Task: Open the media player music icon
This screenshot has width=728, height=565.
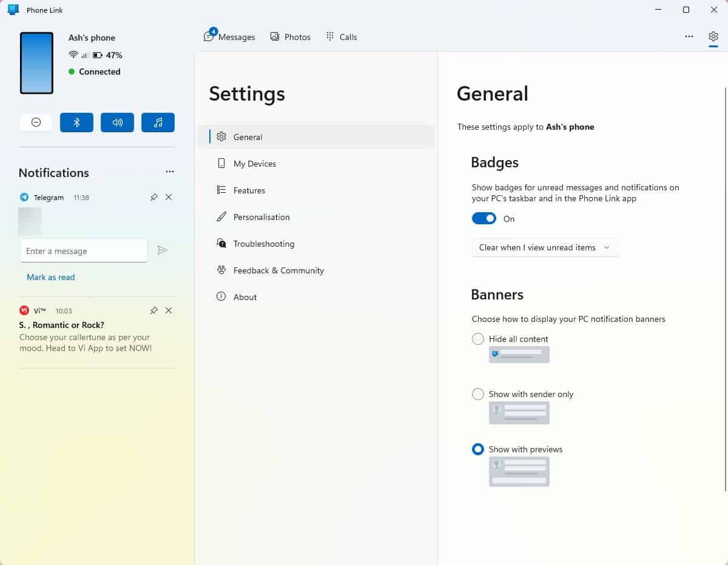Action: click(x=158, y=122)
